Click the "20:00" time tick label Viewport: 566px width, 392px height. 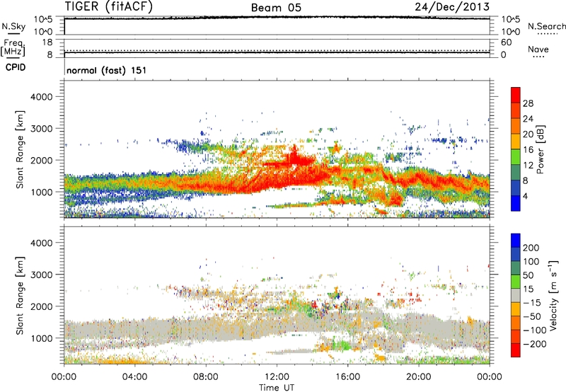tap(419, 377)
